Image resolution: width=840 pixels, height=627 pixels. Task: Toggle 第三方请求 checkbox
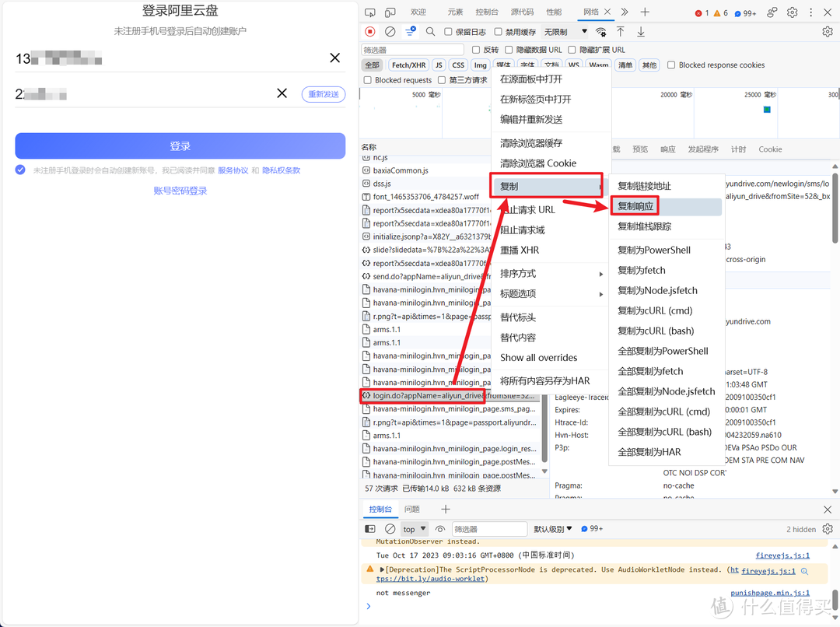pyautogui.click(x=442, y=80)
